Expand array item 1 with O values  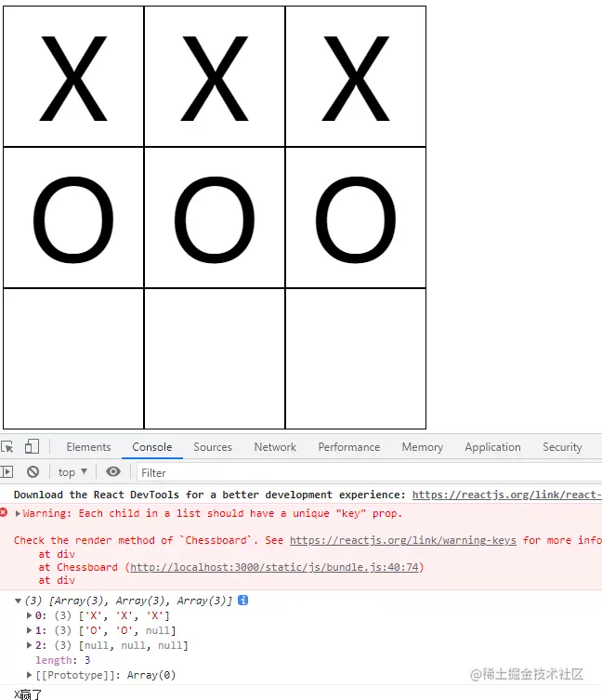(x=29, y=630)
